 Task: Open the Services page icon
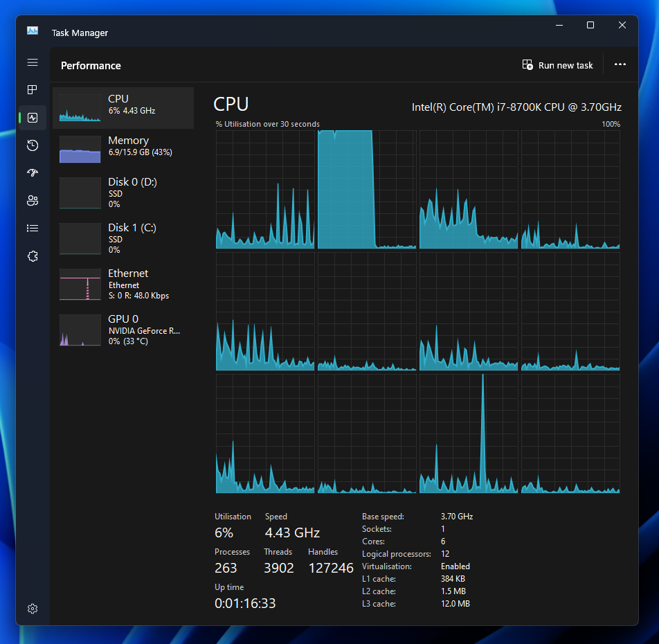point(33,256)
